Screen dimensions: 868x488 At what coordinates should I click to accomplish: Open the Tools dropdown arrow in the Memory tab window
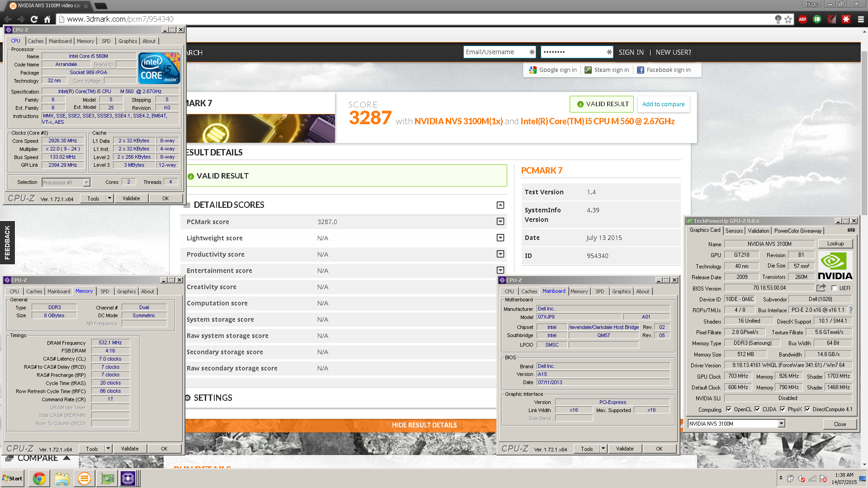(x=108, y=449)
